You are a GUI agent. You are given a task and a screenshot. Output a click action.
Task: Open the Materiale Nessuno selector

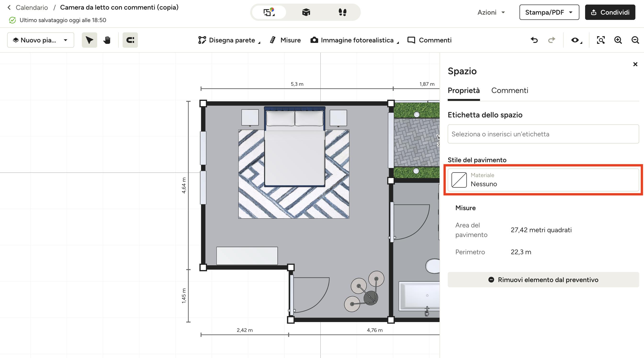[543, 180]
